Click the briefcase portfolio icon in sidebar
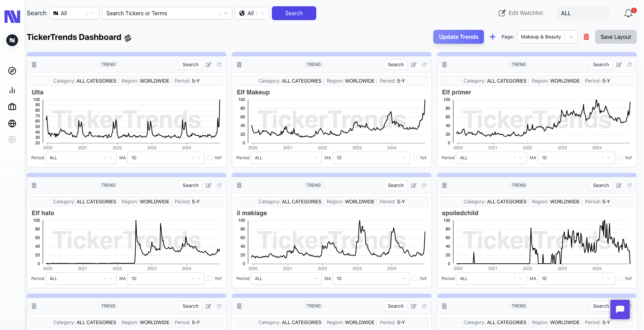This screenshot has width=644, height=330. (x=12, y=107)
